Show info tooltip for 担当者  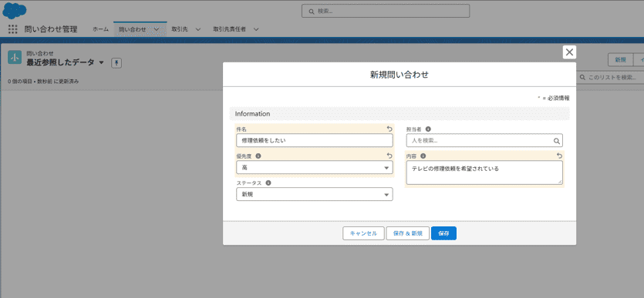click(x=428, y=129)
